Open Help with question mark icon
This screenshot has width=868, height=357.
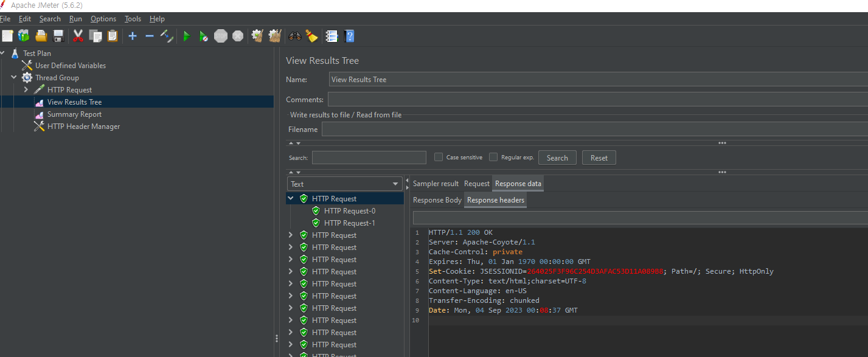(x=349, y=36)
